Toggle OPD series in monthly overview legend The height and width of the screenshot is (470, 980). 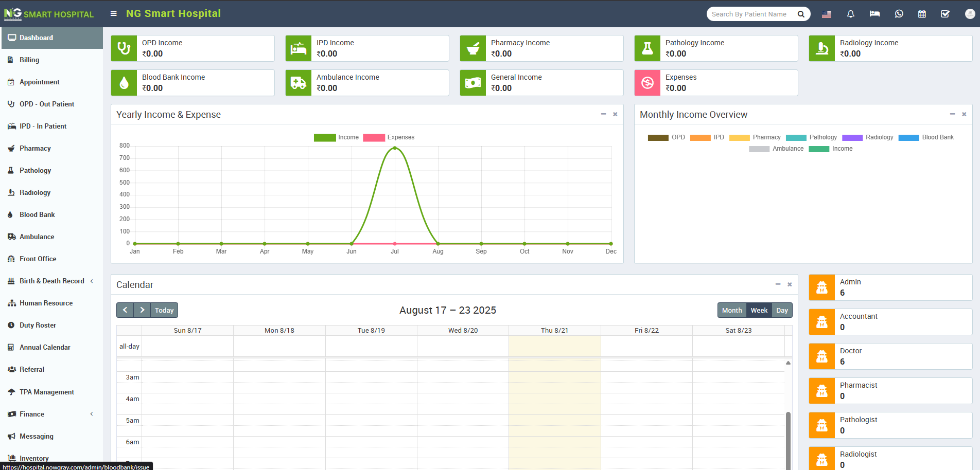click(666, 137)
